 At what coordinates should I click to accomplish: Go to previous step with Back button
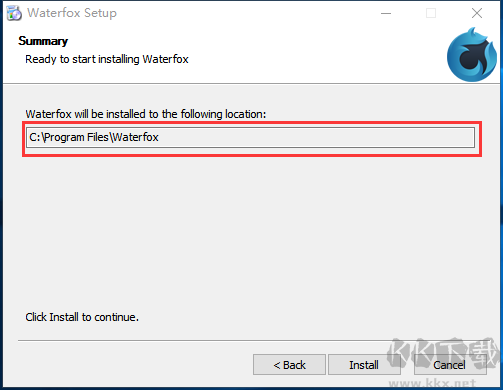point(289,365)
